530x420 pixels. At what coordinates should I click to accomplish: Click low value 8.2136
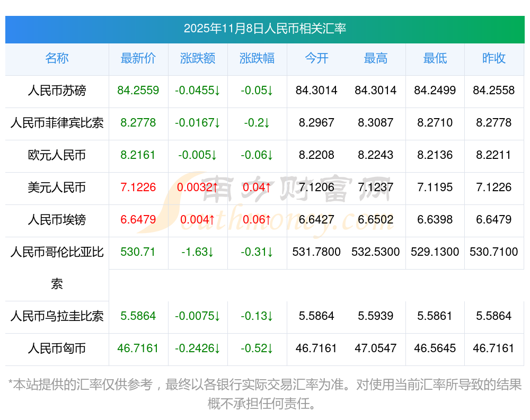coord(435,155)
